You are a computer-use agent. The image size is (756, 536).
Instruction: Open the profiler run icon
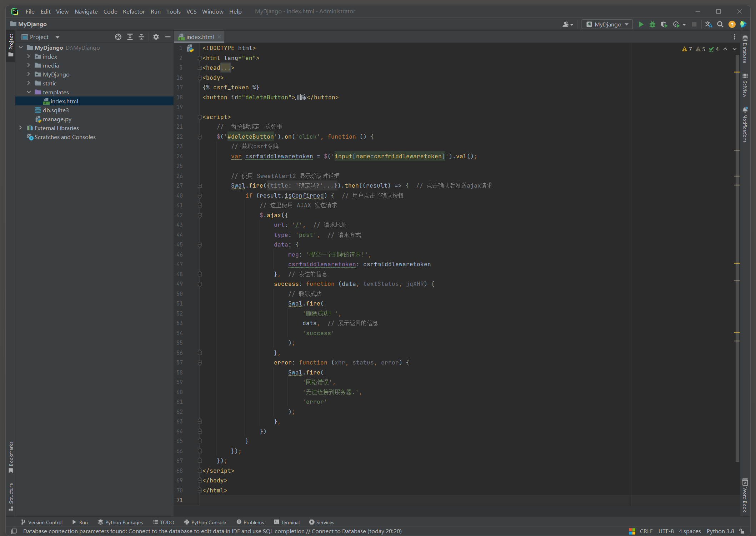coord(676,24)
